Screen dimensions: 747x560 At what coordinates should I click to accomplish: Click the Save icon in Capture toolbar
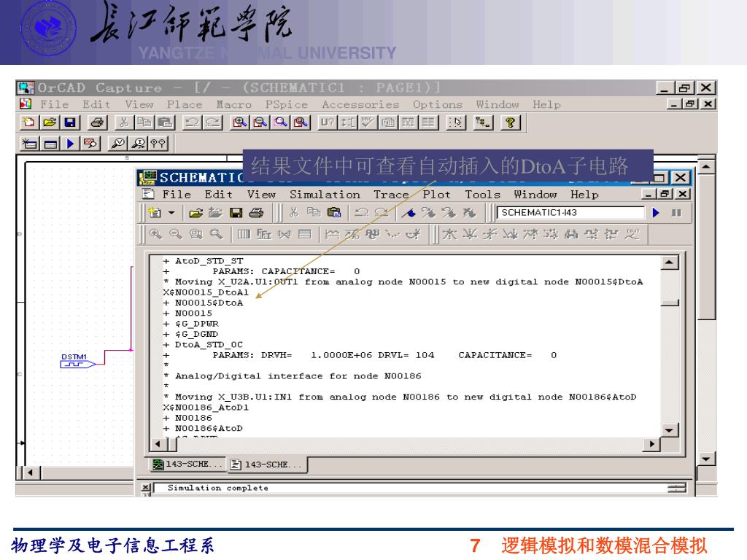[x=70, y=122]
